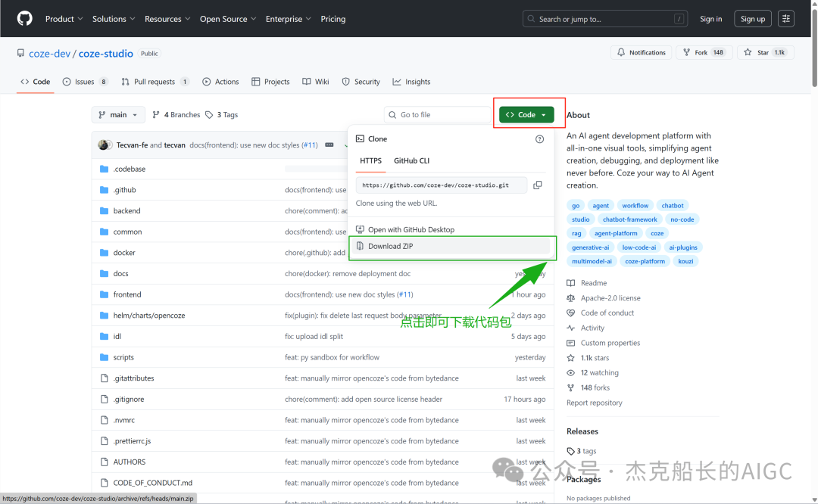This screenshot has width=818, height=504.
Task: Open the command palette icon in header
Action: pyautogui.click(x=786, y=19)
